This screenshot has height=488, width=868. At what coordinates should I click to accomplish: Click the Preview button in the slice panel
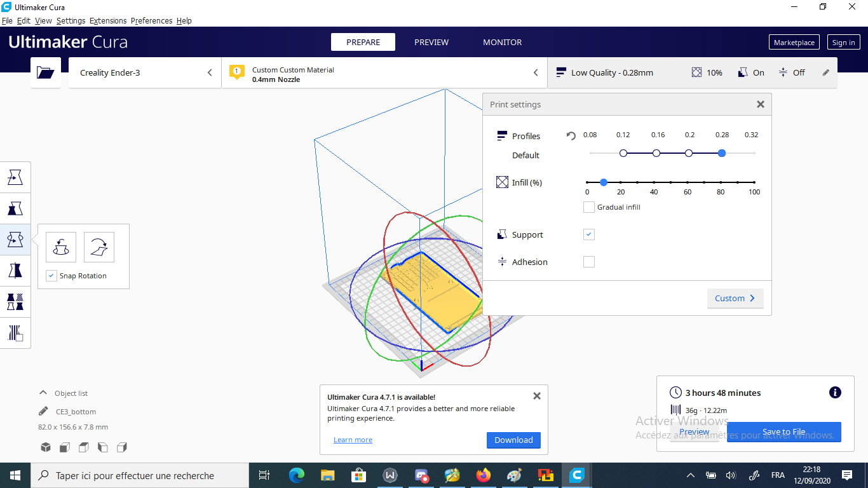[x=694, y=432]
